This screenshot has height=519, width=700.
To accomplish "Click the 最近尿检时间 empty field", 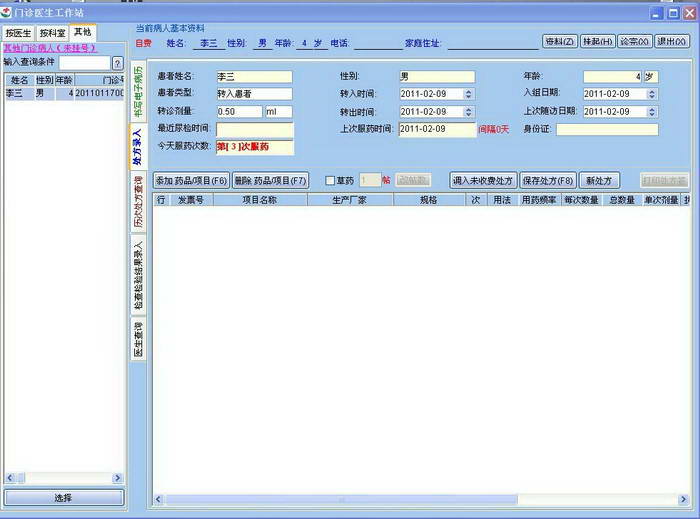I will (x=255, y=129).
